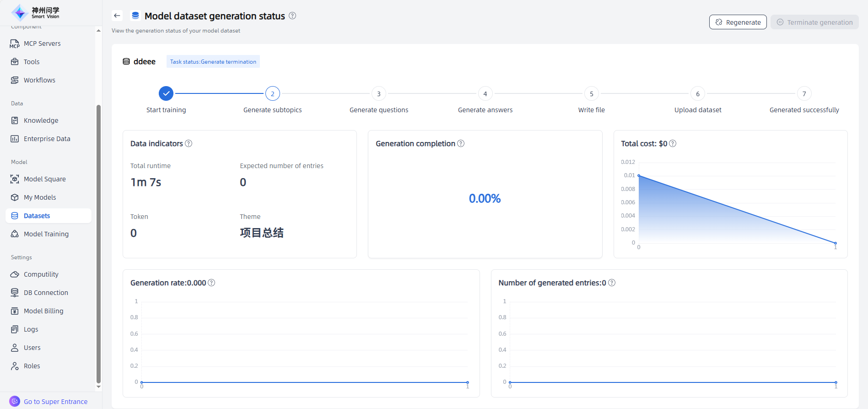Image resolution: width=868 pixels, height=409 pixels.
Task: Click the back arrow button
Action: click(x=117, y=16)
